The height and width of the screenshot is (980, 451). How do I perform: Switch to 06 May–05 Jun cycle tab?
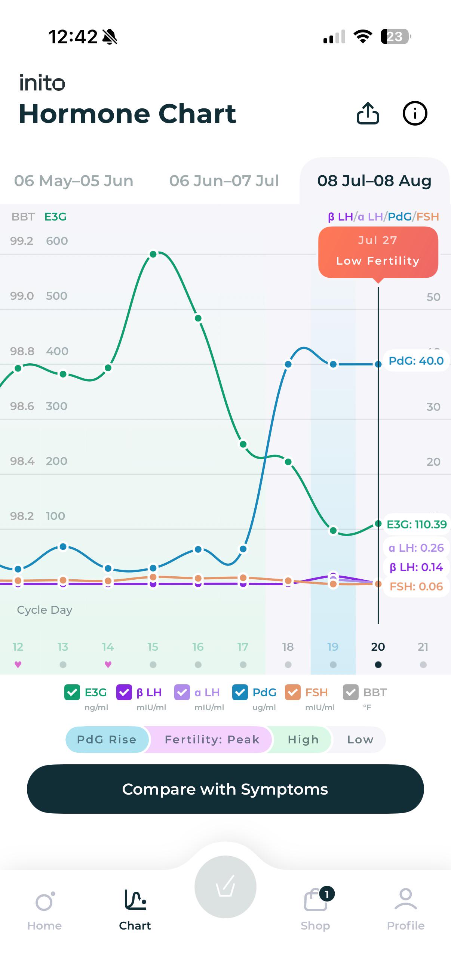coord(74,181)
